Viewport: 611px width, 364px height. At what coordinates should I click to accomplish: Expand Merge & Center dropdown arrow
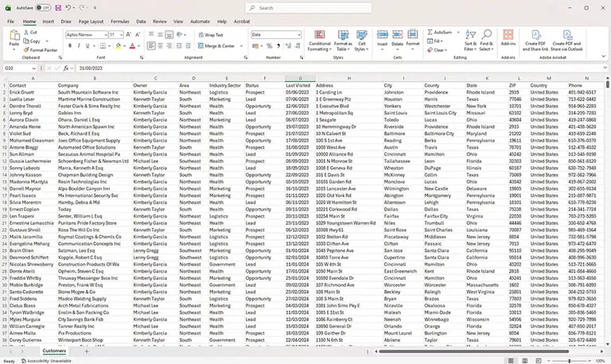click(x=241, y=46)
